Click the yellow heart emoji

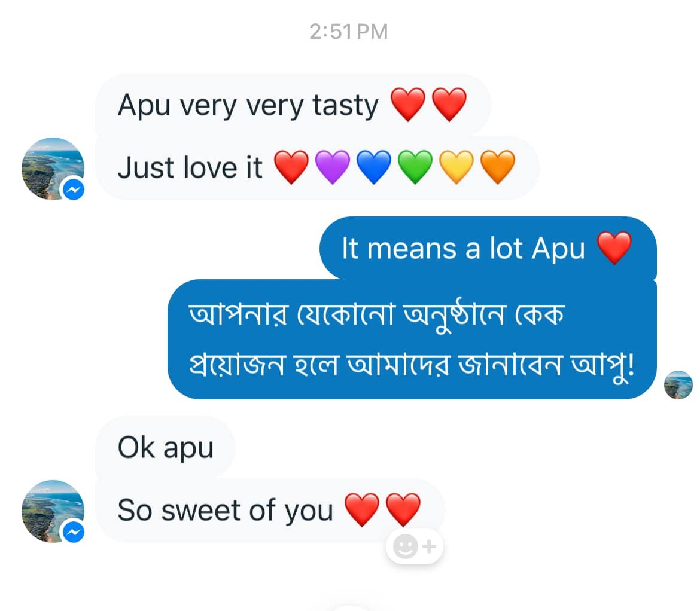pyautogui.click(x=456, y=167)
